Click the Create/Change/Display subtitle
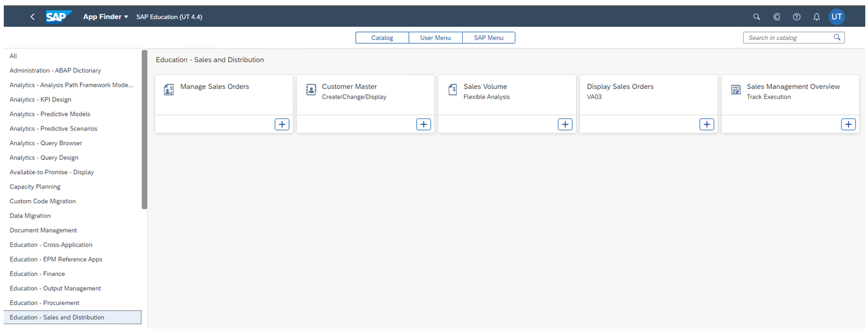 (354, 97)
